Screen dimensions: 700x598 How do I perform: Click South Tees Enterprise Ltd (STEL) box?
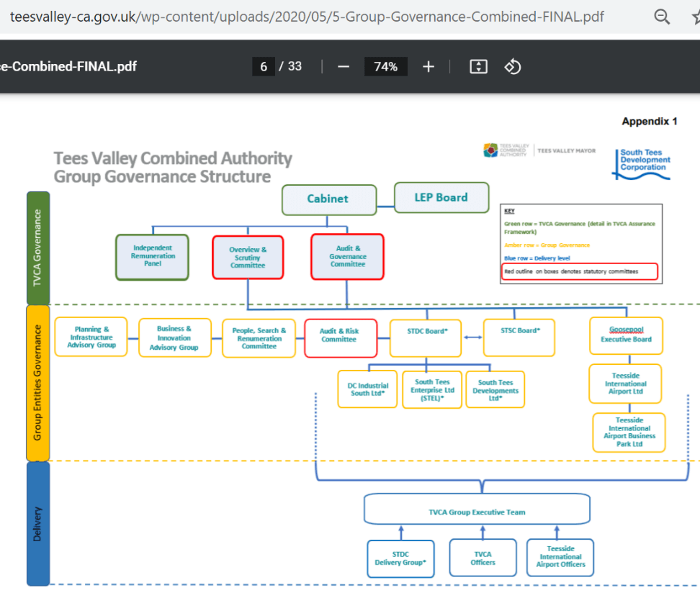[432, 390]
